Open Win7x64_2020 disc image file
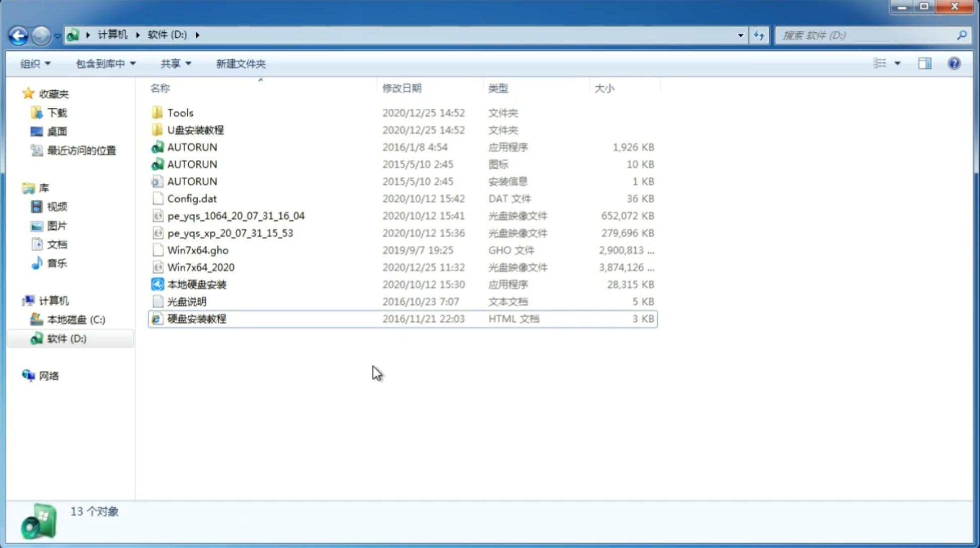This screenshot has width=980, height=548. click(x=200, y=267)
